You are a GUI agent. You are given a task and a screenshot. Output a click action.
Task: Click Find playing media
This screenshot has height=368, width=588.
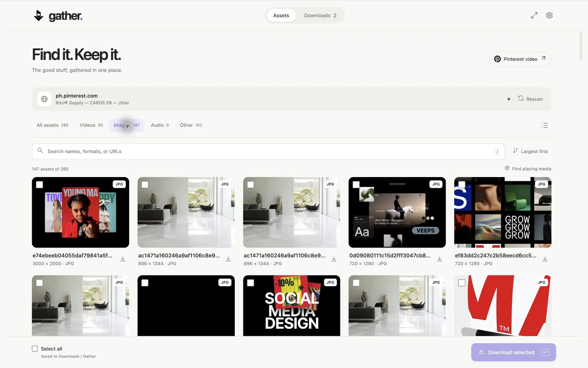528,169
